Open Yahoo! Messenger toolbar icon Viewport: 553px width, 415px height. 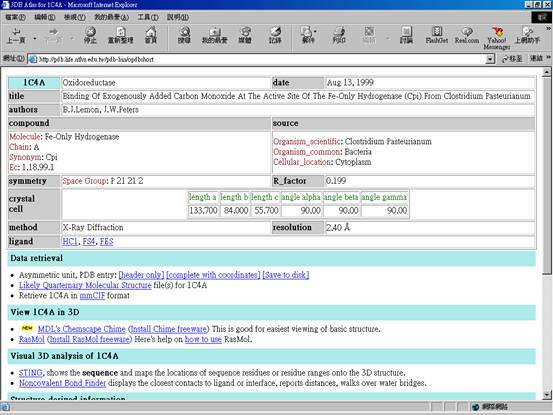pyautogui.click(x=497, y=38)
